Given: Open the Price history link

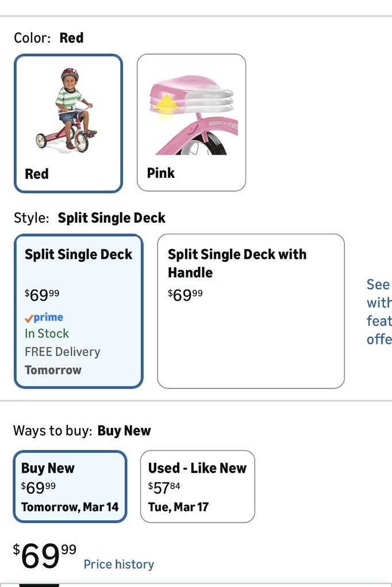Looking at the screenshot, I should tap(119, 564).
